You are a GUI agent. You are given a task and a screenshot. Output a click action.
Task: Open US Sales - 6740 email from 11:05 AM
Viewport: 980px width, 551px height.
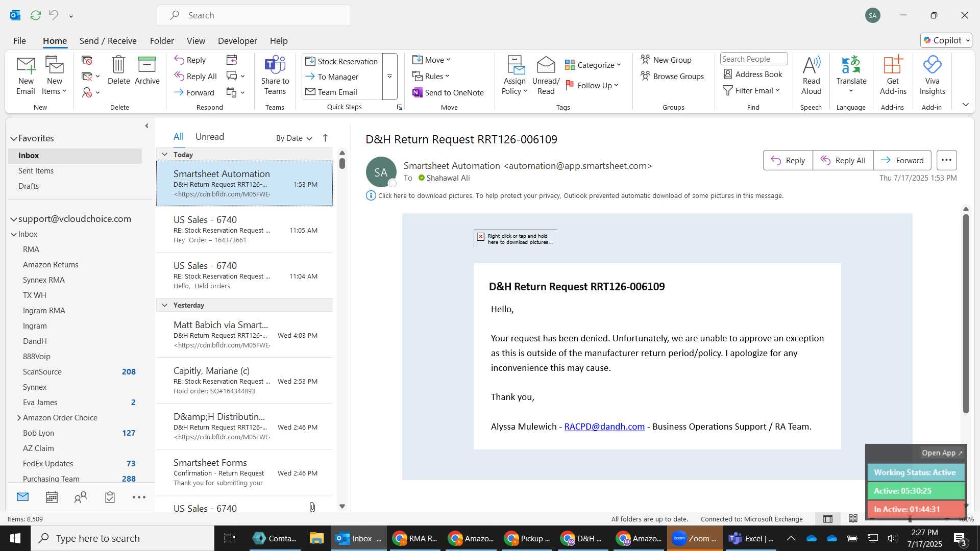[245, 229]
